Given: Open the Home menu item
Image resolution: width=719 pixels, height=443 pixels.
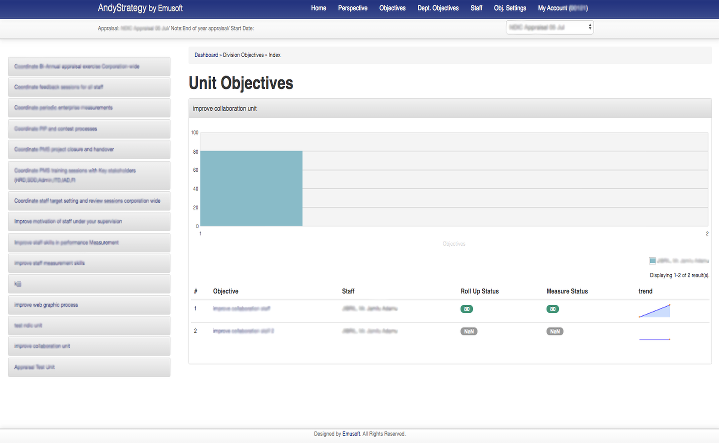Looking at the screenshot, I should point(318,8).
